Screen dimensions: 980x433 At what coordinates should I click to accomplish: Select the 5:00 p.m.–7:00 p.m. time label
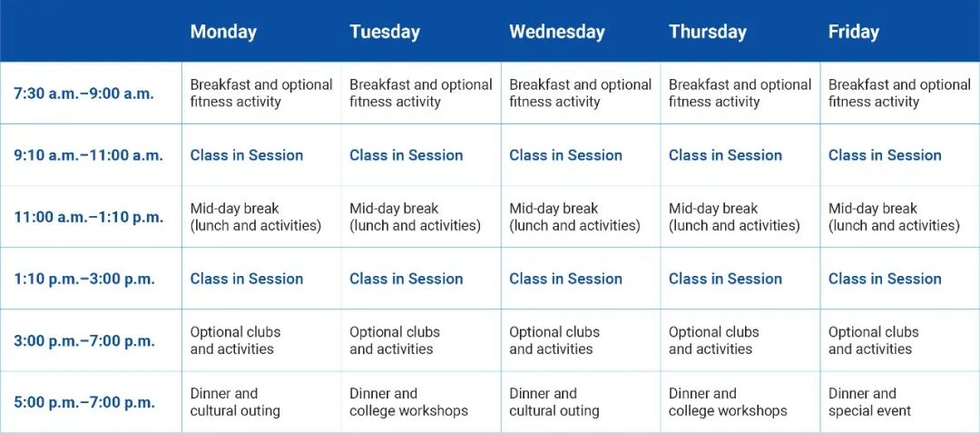click(x=83, y=403)
